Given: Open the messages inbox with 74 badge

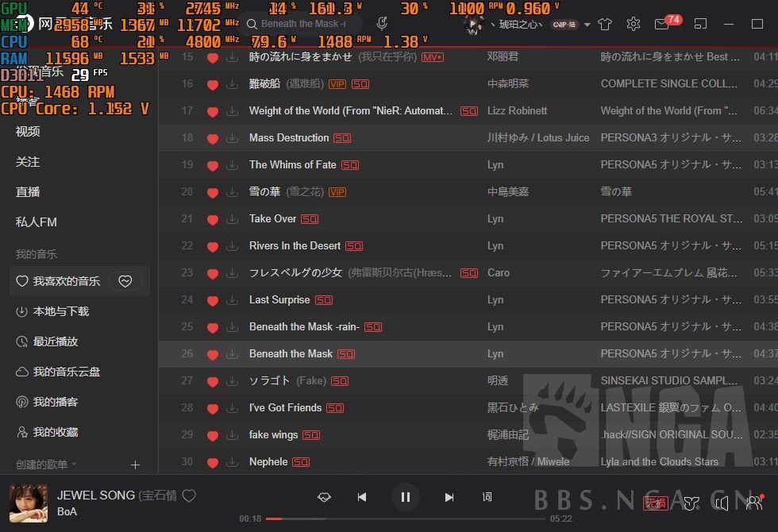Looking at the screenshot, I should [x=662, y=24].
